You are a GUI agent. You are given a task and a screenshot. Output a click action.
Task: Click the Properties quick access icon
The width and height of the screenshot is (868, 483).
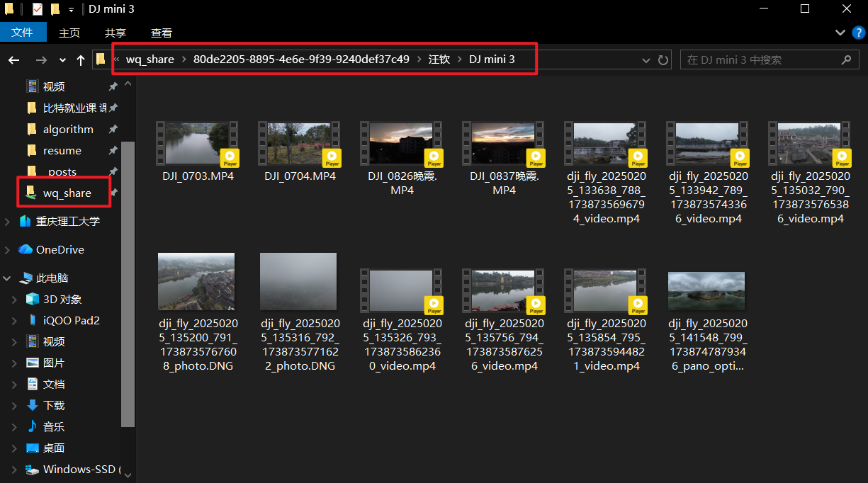[x=38, y=9]
